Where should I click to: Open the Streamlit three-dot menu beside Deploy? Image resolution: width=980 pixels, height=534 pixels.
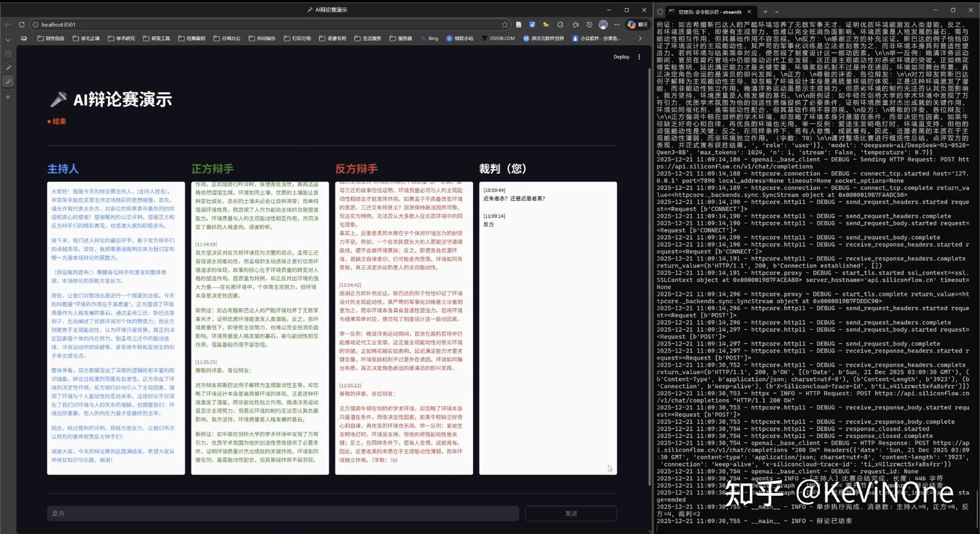pyautogui.click(x=638, y=57)
